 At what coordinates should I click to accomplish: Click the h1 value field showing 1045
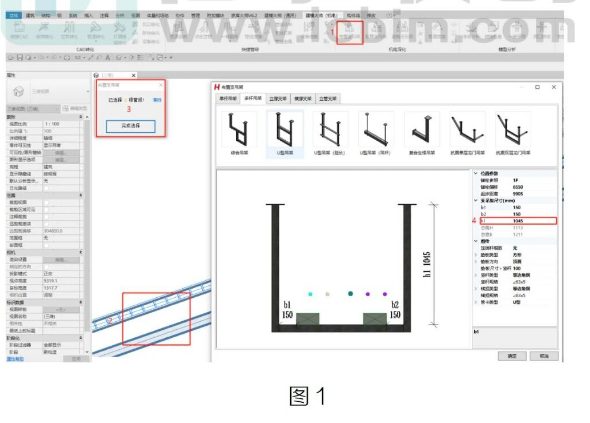519,221
